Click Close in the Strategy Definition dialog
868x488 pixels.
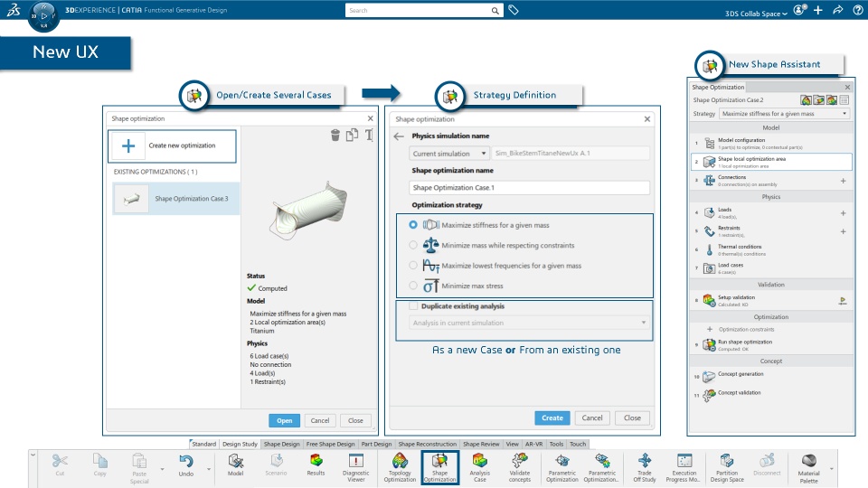[x=632, y=418]
